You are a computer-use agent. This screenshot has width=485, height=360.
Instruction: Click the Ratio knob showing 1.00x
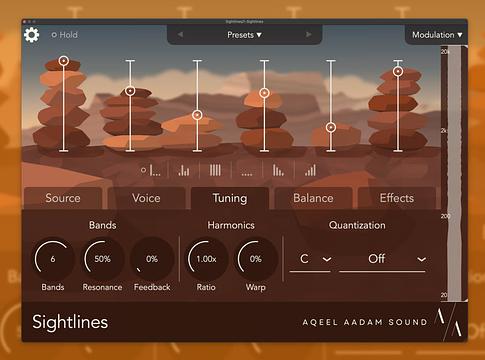206,259
